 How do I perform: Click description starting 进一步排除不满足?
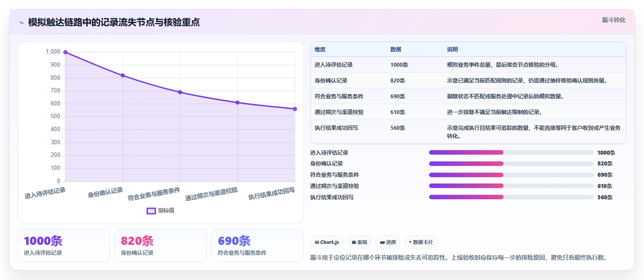pyautogui.click(x=495, y=112)
